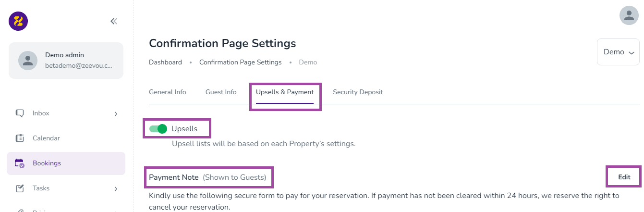Click the Calendar icon in sidebar
This screenshot has width=644, height=212.
point(20,138)
